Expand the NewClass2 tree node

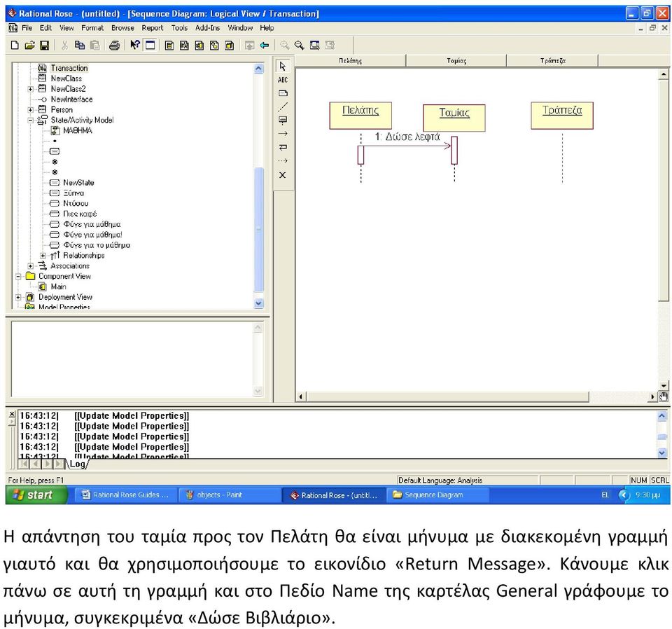30,89
